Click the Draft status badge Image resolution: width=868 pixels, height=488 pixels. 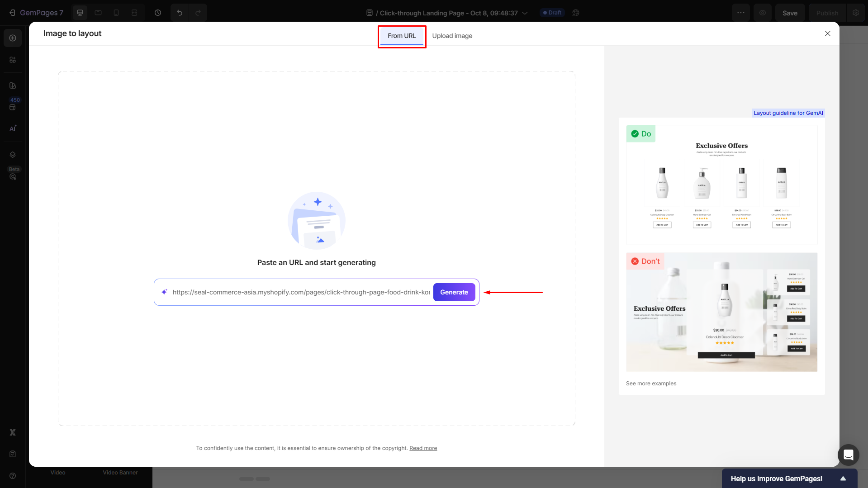pos(552,13)
